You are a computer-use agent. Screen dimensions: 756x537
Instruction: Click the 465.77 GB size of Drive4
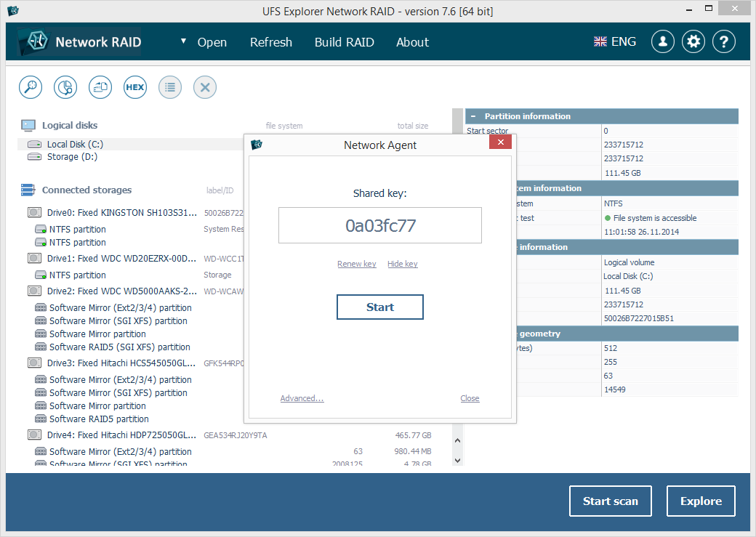[x=413, y=435]
